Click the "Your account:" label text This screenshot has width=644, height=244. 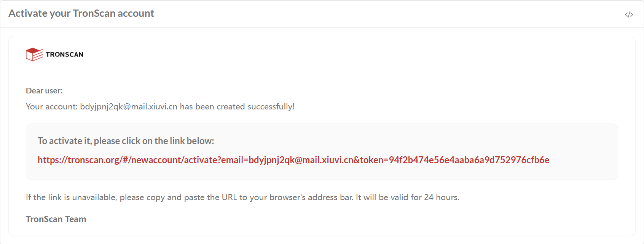[51, 107]
